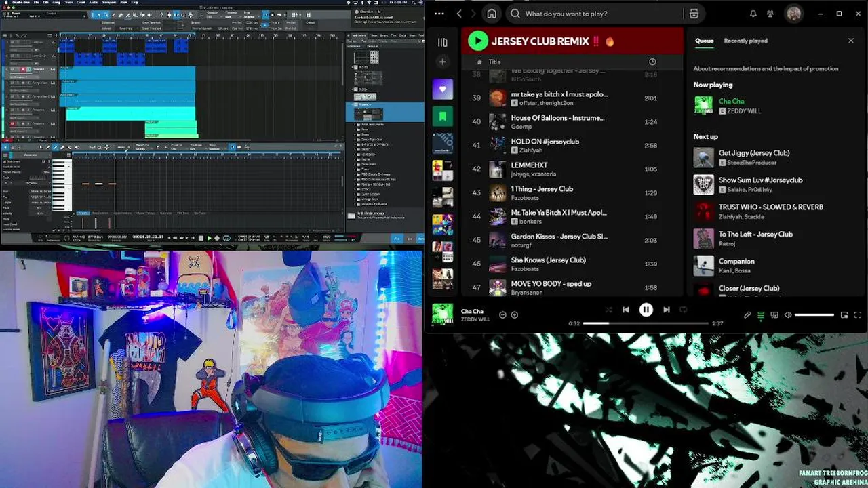Viewport: 868px width, 488px height.
Task: Open the lyrics microphone icon
Action: tap(747, 314)
